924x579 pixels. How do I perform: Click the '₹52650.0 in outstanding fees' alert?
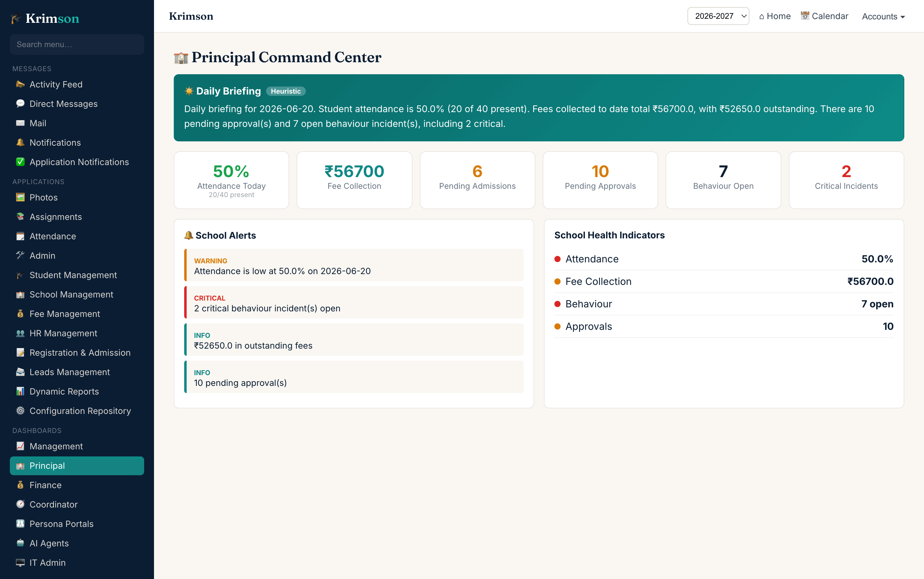pos(354,340)
